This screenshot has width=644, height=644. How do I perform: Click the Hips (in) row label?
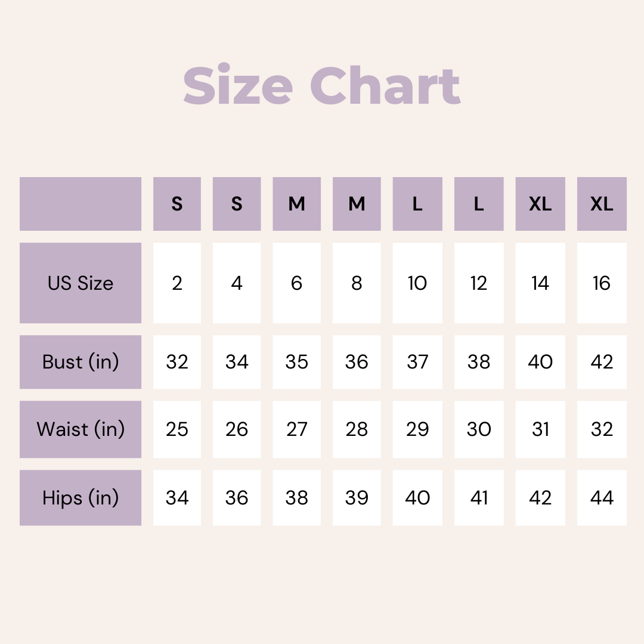pos(80,498)
